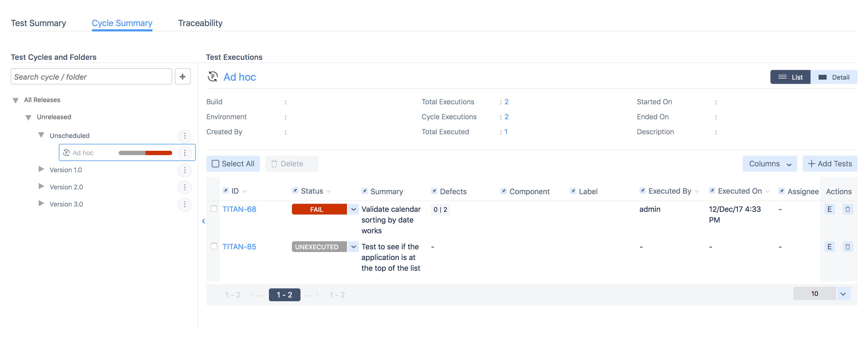Tick the TITAN-68 row checkbox
This screenshot has height=343, width=868.
pyautogui.click(x=214, y=209)
